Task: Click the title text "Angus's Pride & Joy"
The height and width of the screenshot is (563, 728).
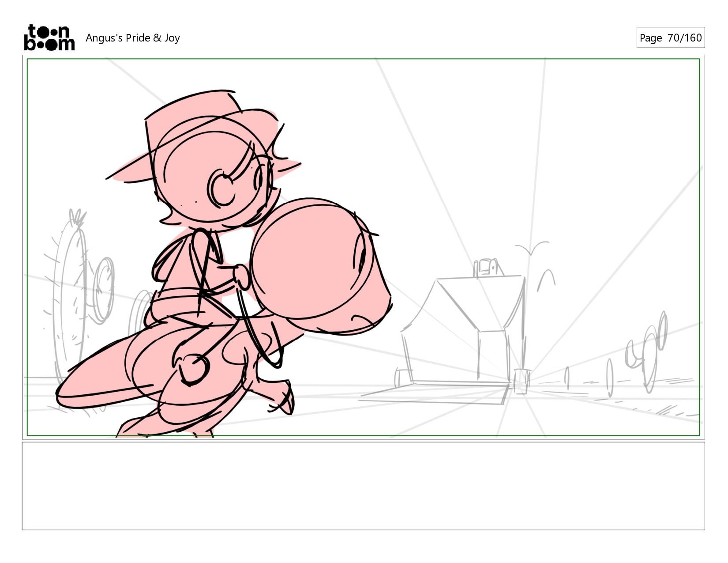Action: pos(133,38)
